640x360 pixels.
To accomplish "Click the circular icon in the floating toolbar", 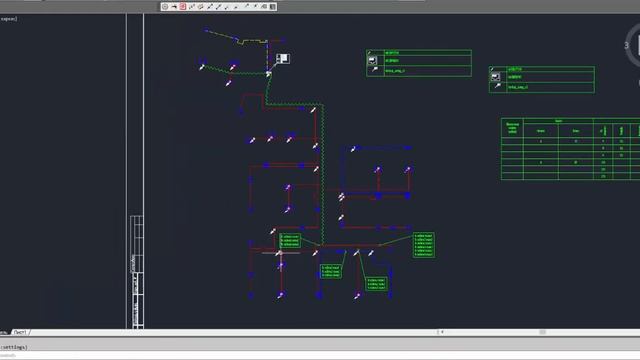I will coord(165,7).
